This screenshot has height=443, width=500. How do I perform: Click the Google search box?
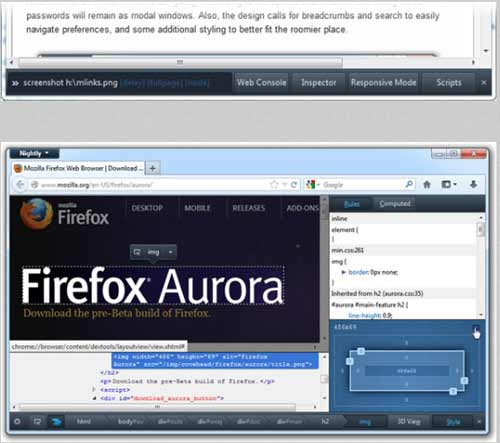click(x=363, y=185)
